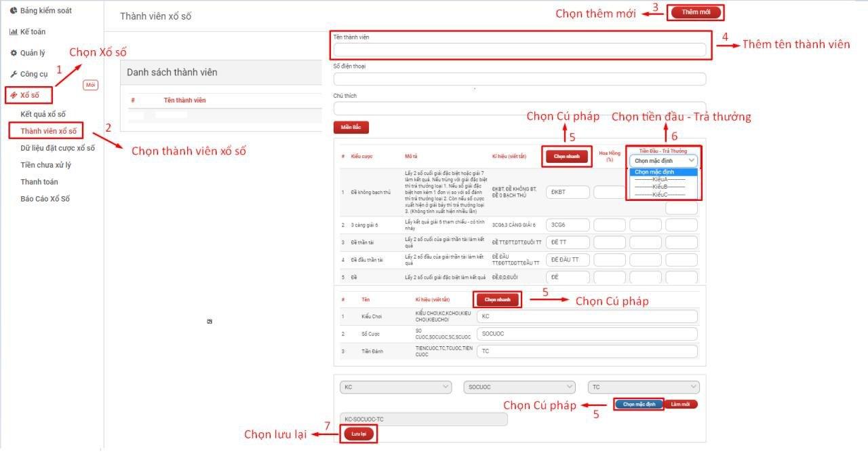This screenshot has width=868, height=452.
Task: Open the KC syntax order dropdown
Action: click(x=395, y=387)
